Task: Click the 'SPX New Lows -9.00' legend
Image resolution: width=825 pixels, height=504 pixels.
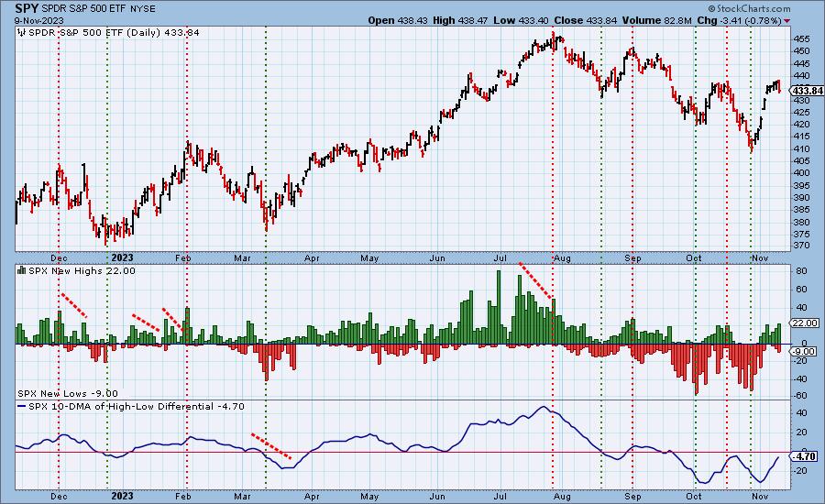Action: click(67, 393)
